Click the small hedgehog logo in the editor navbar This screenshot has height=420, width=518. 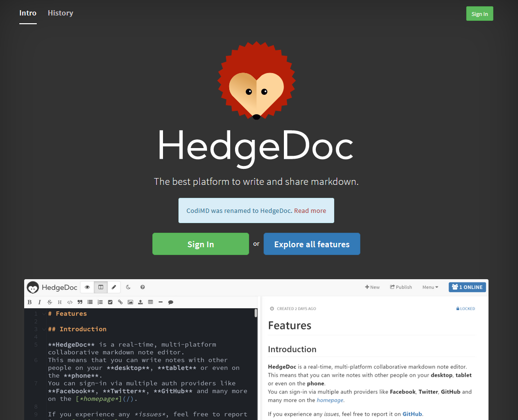coord(33,287)
